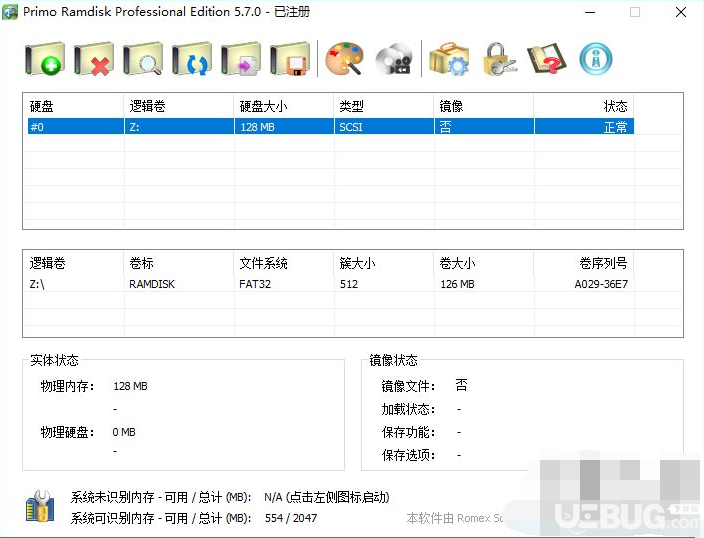704x538 pixels.
Task: Click the refresh disk toolbar icon
Action: [x=192, y=59]
